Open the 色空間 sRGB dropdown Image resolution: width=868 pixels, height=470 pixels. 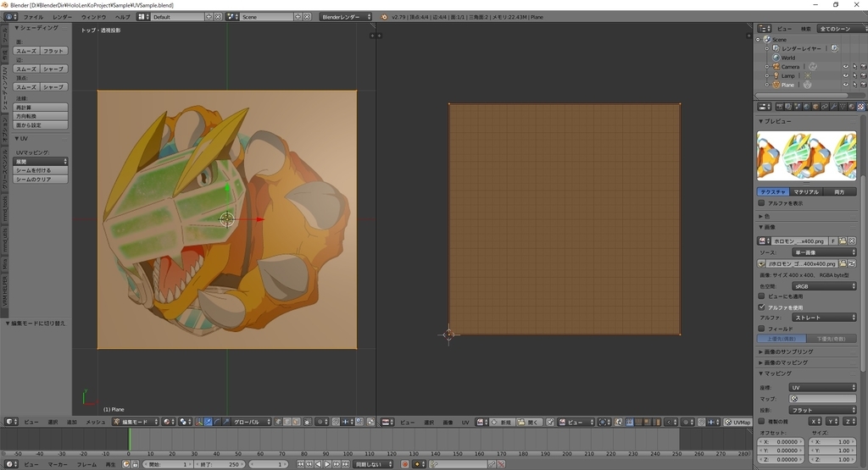coord(824,286)
